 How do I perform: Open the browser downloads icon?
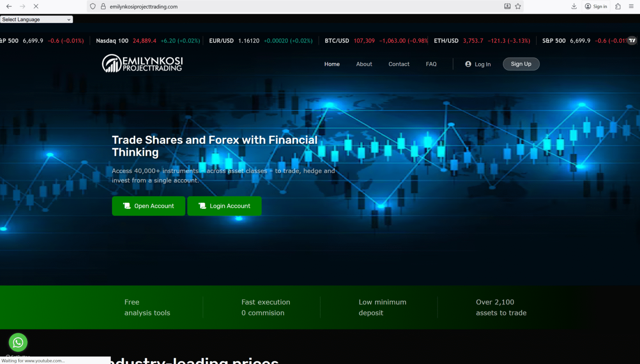coord(574,6)
